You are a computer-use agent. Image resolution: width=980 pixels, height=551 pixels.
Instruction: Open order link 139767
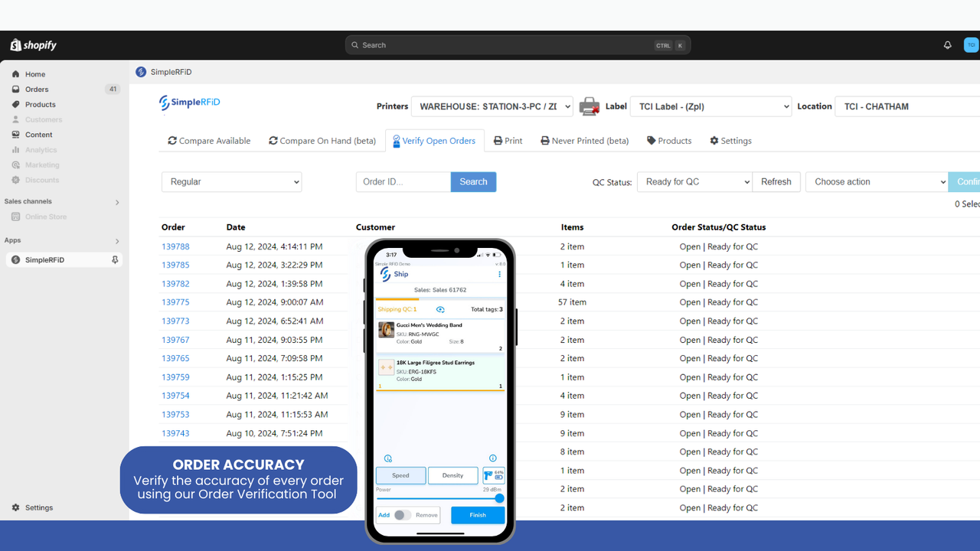(x=175, y=340)
